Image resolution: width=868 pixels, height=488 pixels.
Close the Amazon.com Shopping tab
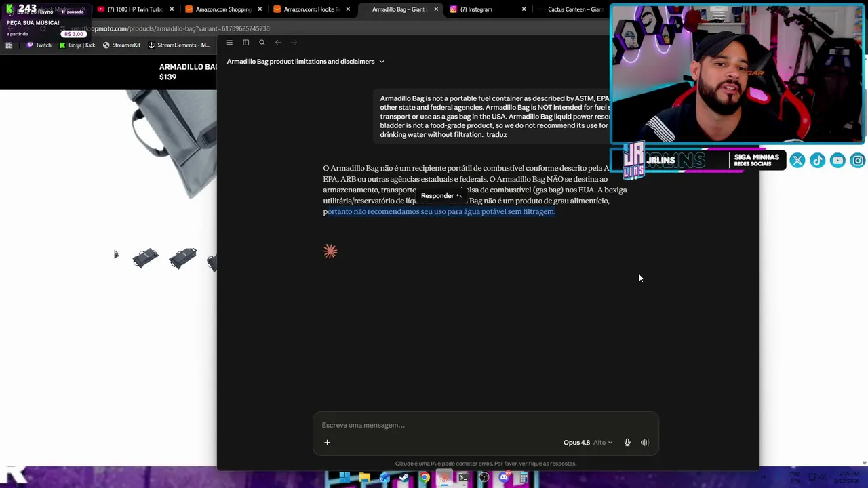[x=260, y=9]
